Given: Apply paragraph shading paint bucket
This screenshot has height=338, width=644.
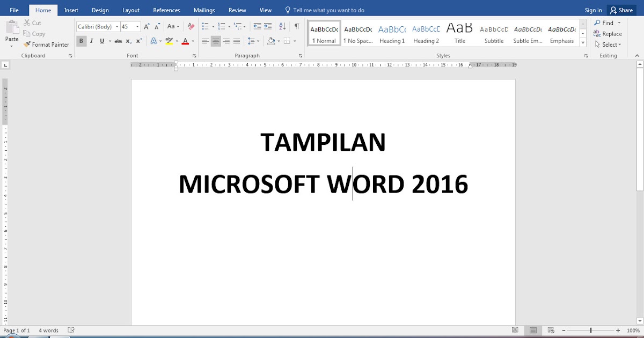Looking at the screenshot, I should point(271,41).
